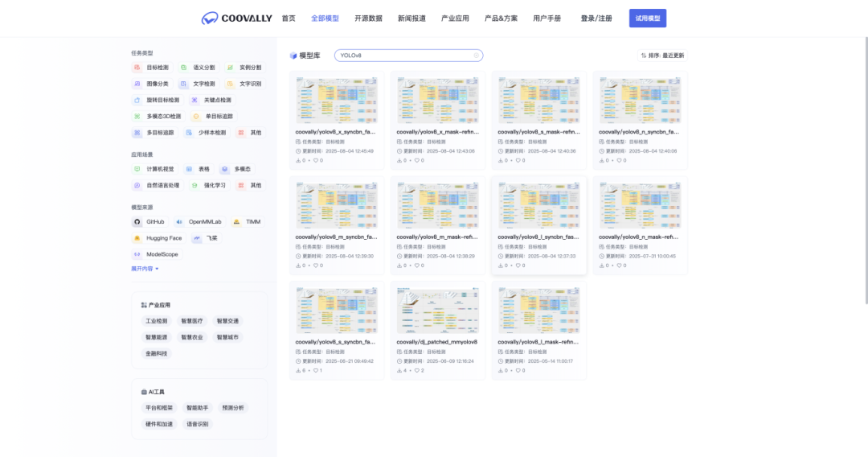Viewport: 868px width, 457px height.
Task: Click download icon on yolov8_x_syncbn_fa card
Action: 298,161
